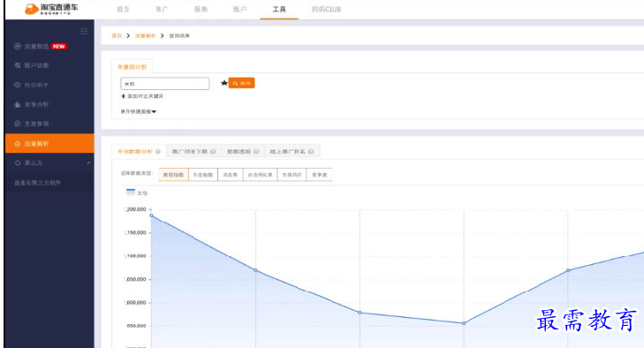The image size is (644, 348).
Task: Select 竞争度 data type
Action: (319, 175)
